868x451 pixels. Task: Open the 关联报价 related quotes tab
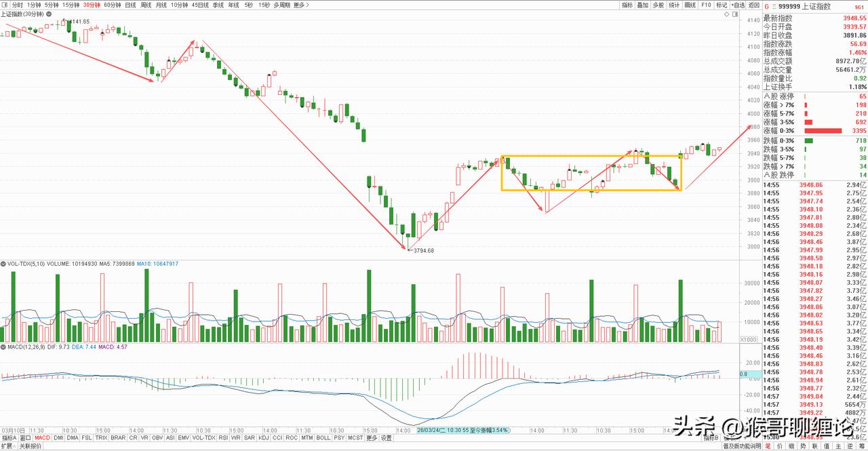31,446
